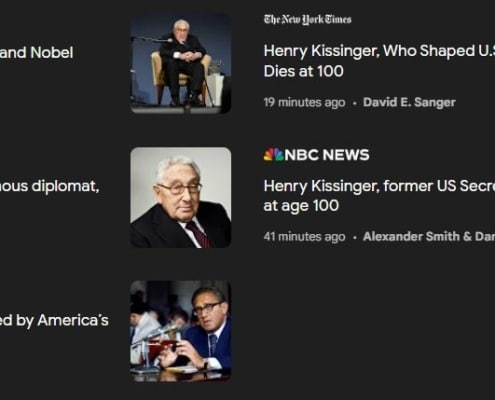Click the 'at age 100' headline line
This screenshot has height=400, width=495.
click(301, 206)
